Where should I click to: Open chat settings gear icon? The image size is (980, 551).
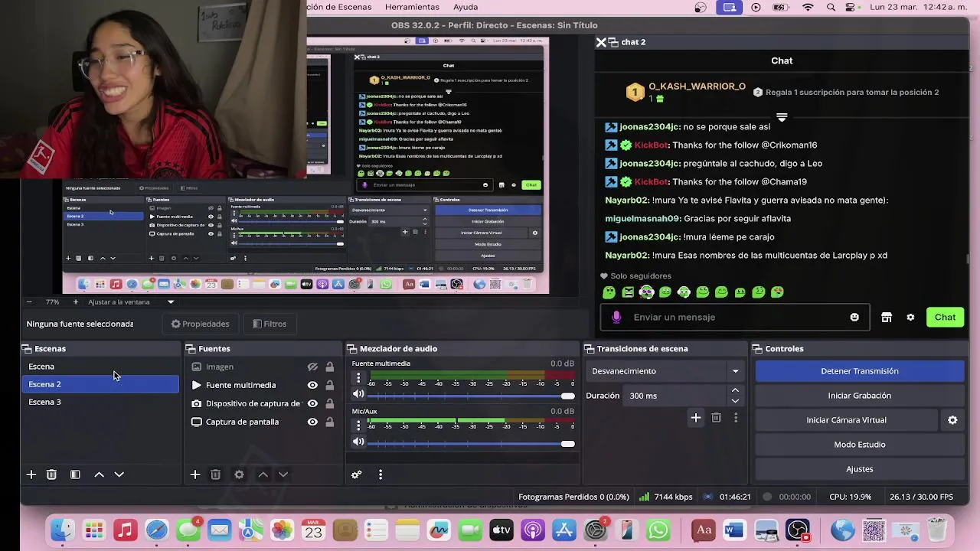[x=910, y=317]
